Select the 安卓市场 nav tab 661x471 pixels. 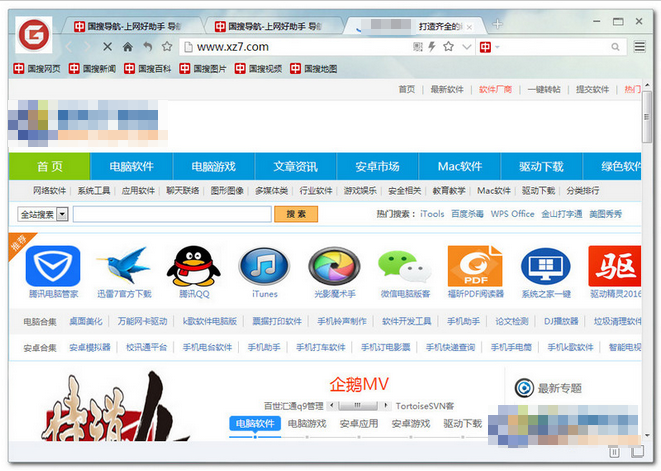point(377,167)
